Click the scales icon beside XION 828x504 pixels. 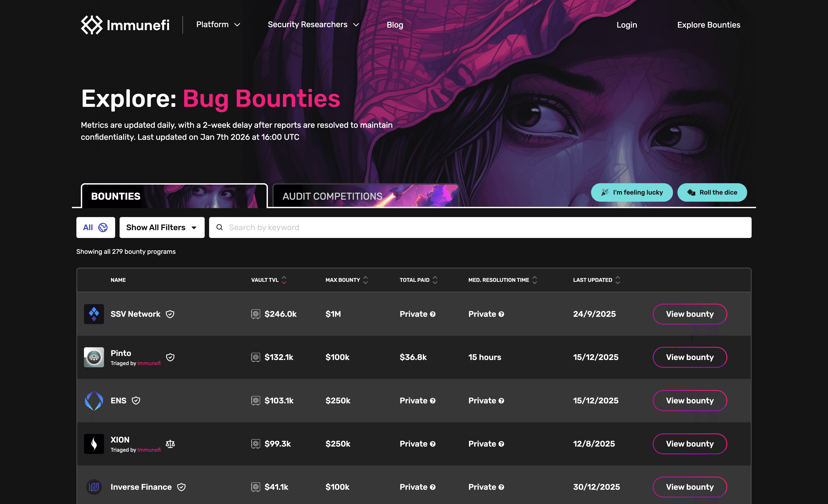point(170,444)
